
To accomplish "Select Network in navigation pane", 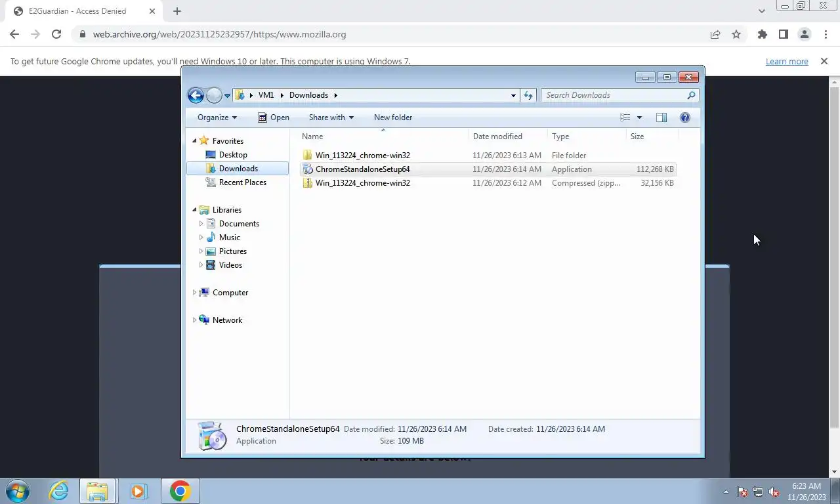I will (227, 320).
